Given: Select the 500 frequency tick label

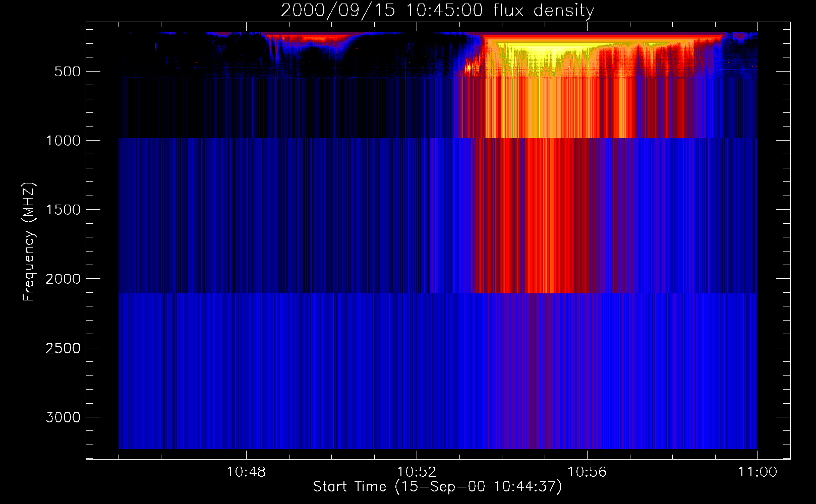Looking at the screenshot, I should tap(68, 72).
